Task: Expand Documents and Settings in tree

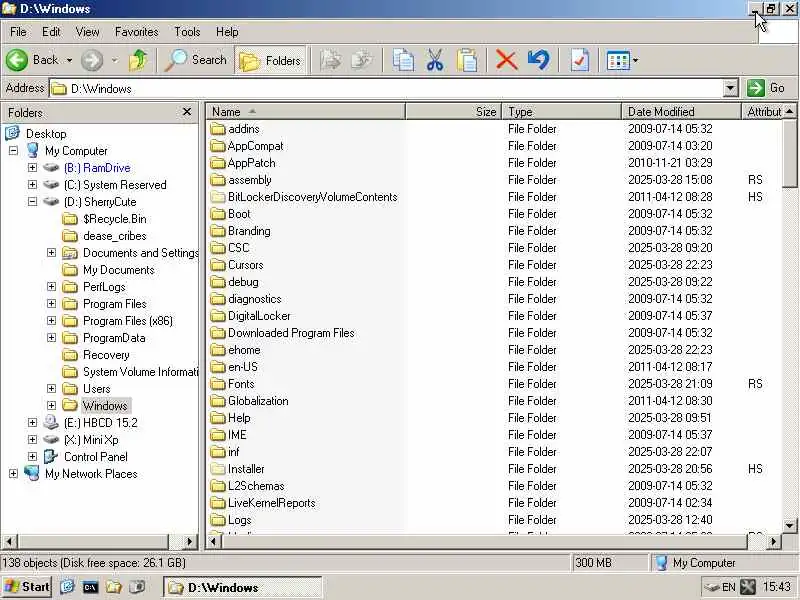Action: [x=52, y=253]
